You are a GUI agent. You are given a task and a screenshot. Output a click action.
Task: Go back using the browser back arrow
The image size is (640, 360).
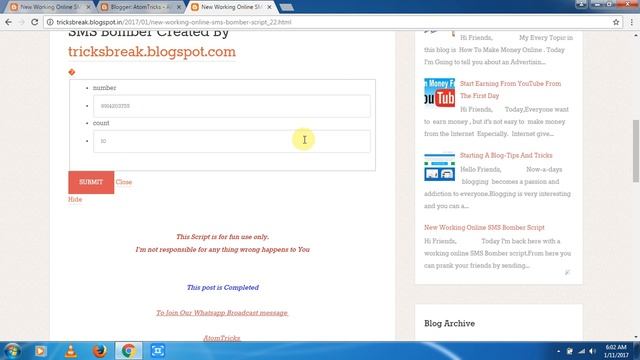tap(9, 22)
